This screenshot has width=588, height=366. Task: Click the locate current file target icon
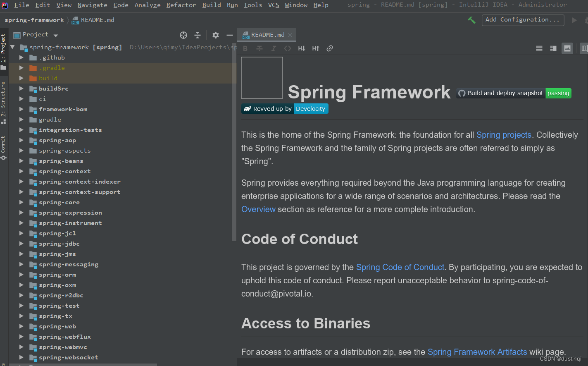[183, 35]
